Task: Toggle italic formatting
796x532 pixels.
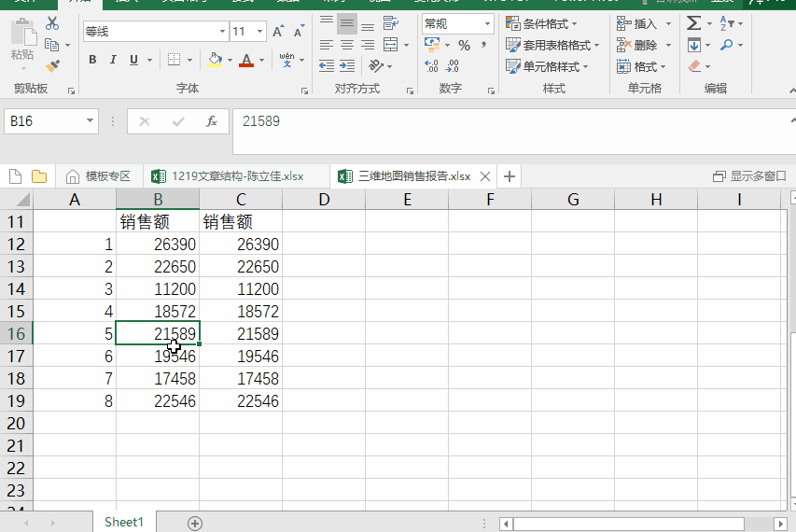Action: tap(113, 60)
